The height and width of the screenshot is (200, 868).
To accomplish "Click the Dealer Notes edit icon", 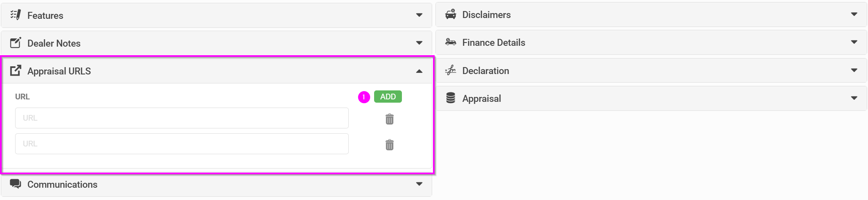I will pos(16,43).
